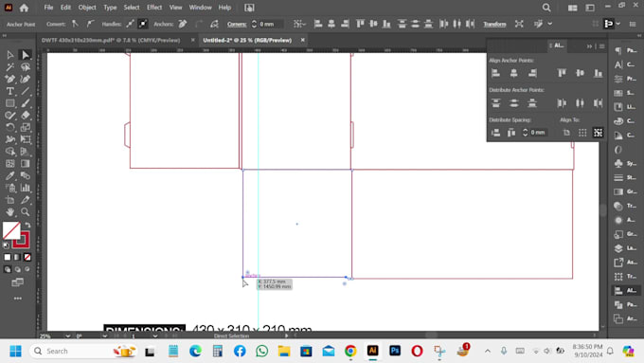Click Vertical Align Bottom in Align panel

598,73
